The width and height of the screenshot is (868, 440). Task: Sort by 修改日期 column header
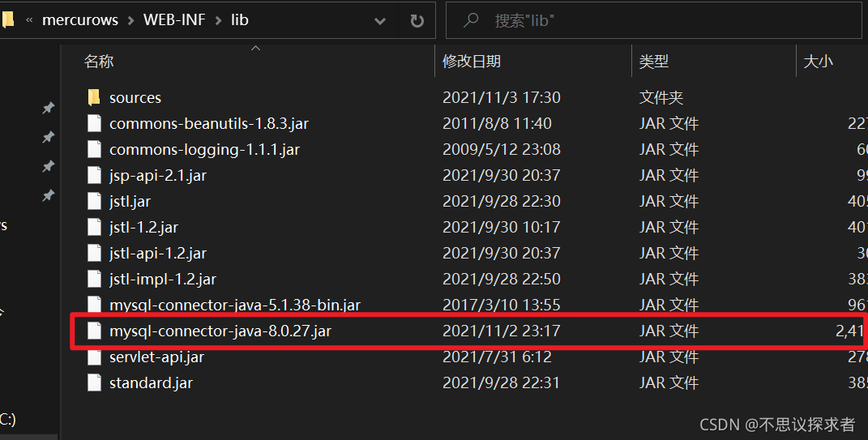coord(472,61)
